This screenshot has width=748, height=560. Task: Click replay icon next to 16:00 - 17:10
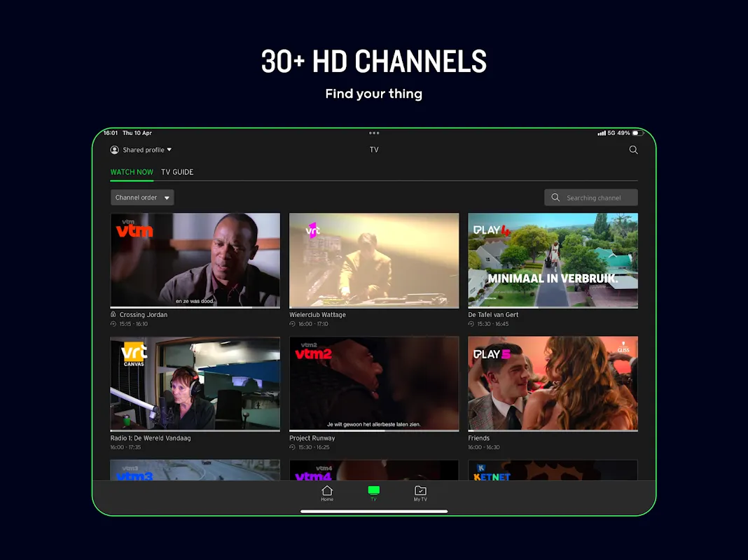[292, 324]
